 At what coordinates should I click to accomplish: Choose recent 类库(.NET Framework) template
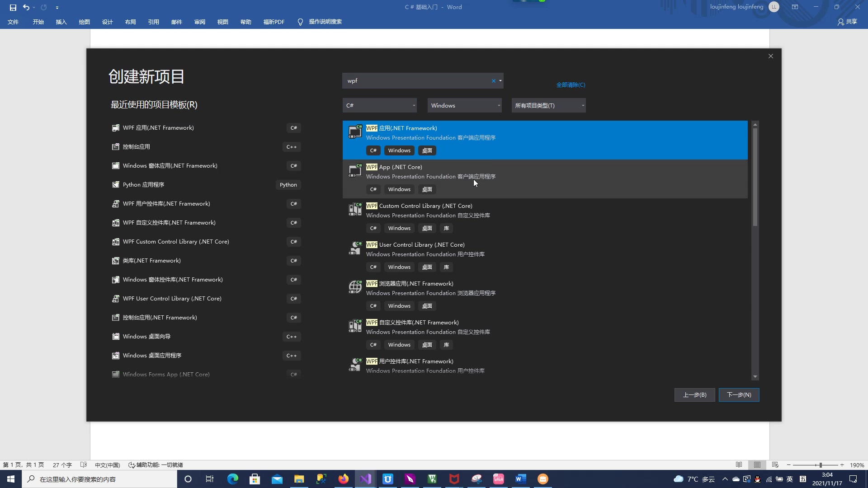[206, 261]
